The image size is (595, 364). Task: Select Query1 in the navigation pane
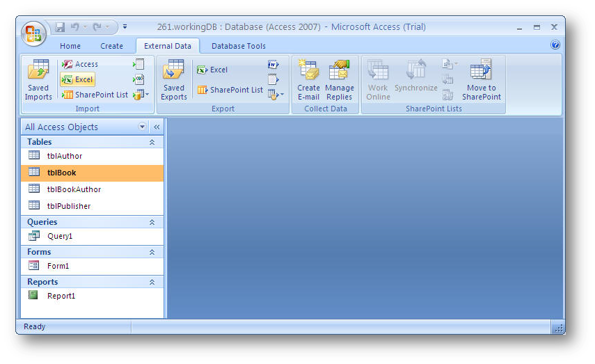(x=60, y=236)
